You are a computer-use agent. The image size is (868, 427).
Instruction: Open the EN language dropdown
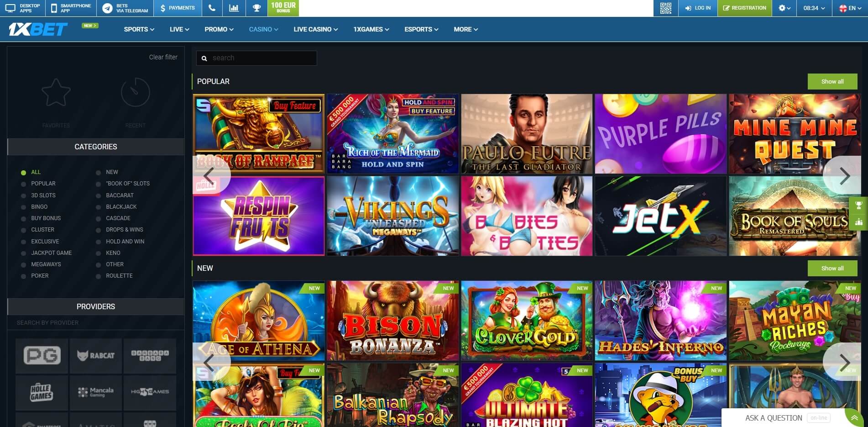(x=852, y=8)
